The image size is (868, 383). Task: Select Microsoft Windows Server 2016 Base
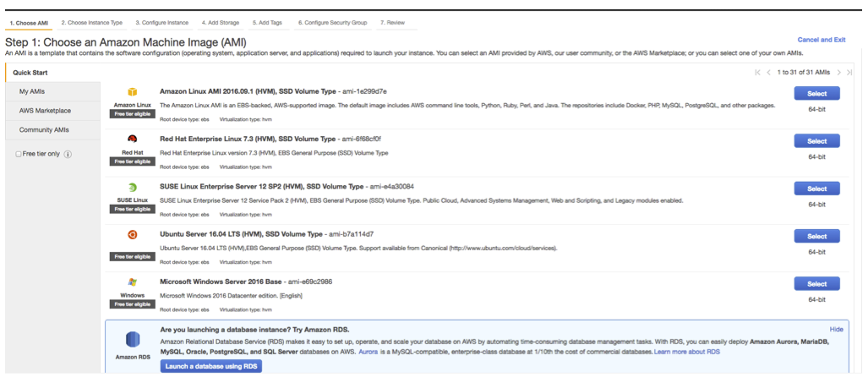coord(816,284)
